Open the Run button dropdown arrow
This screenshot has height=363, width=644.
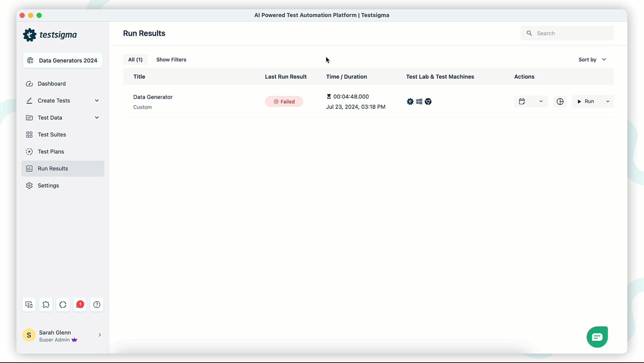(x=608, y=101)
